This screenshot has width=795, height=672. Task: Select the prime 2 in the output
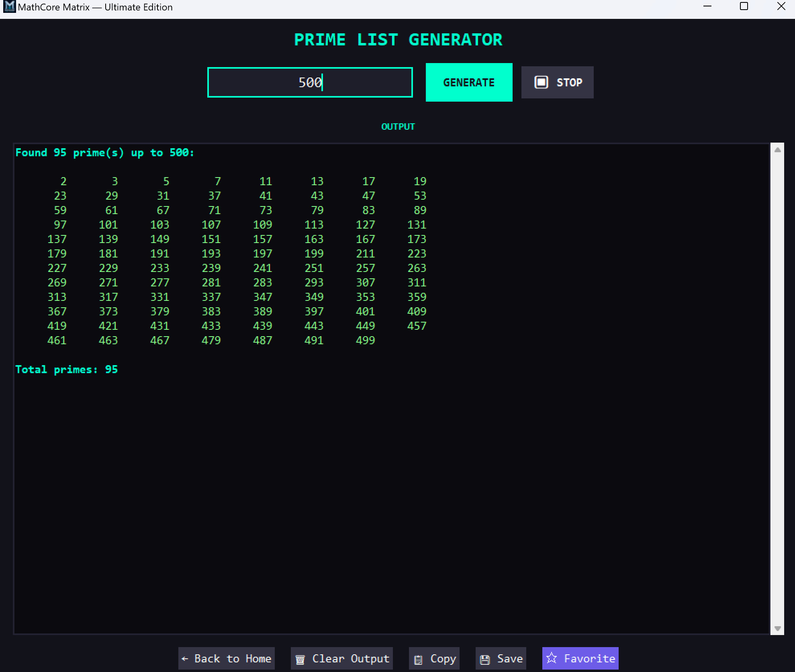(63, 182)
